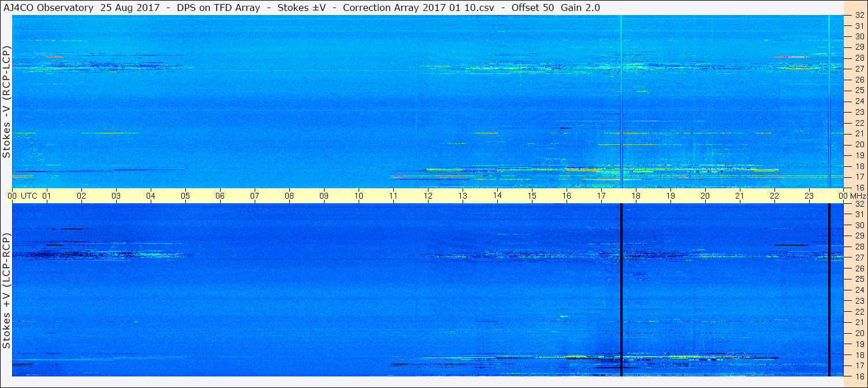Click the 15 UTC time axis marker

click(532, 196)
